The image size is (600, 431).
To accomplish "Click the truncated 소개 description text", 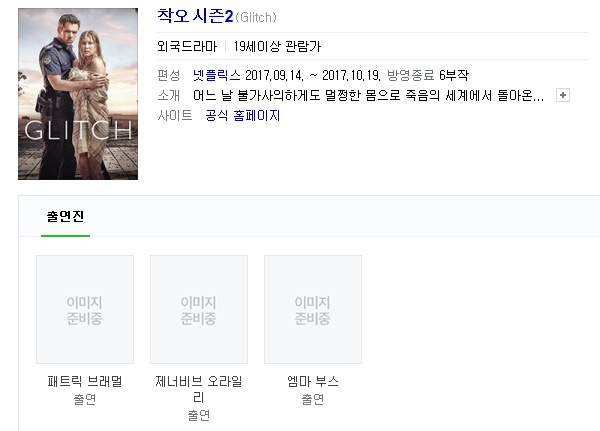I will [x=368, y=95].
